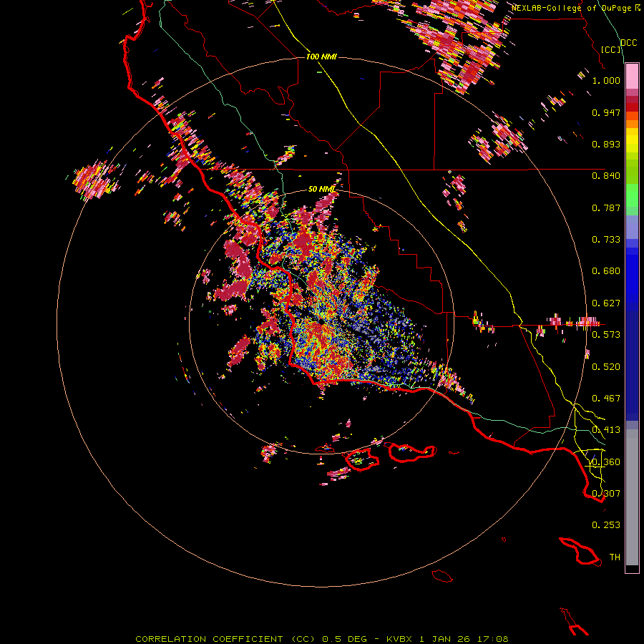Click the 0.360 scale value

click(606, 462)
